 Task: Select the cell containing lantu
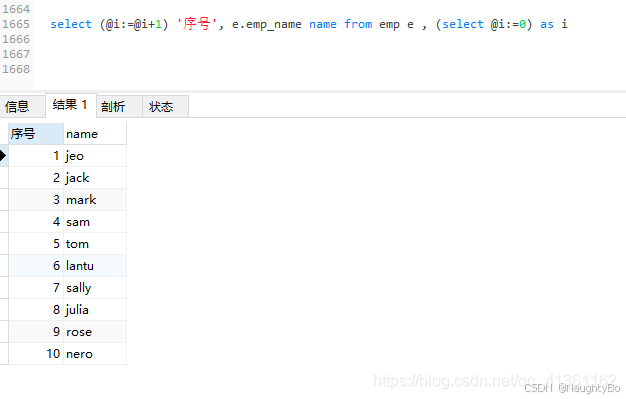coord(95,266)
